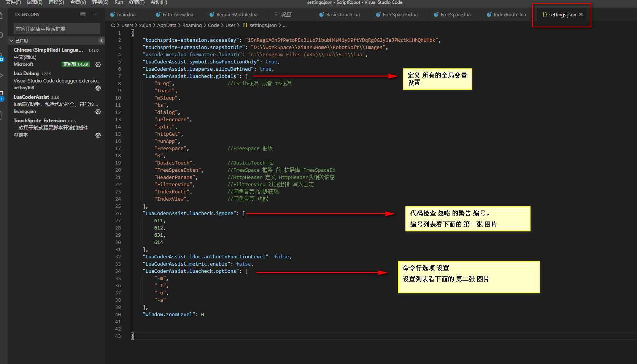The width and height of the screenshot is (637, 364).
Task: Click true value of showFunctionOnly
Action: pos(271,62)
